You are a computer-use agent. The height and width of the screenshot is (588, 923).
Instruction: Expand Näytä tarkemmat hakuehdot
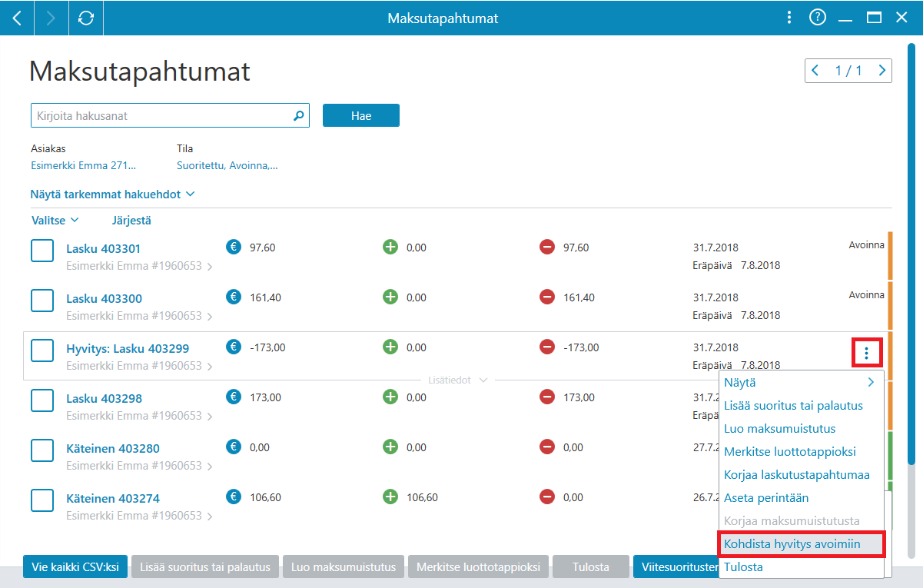tap(113, 194)
